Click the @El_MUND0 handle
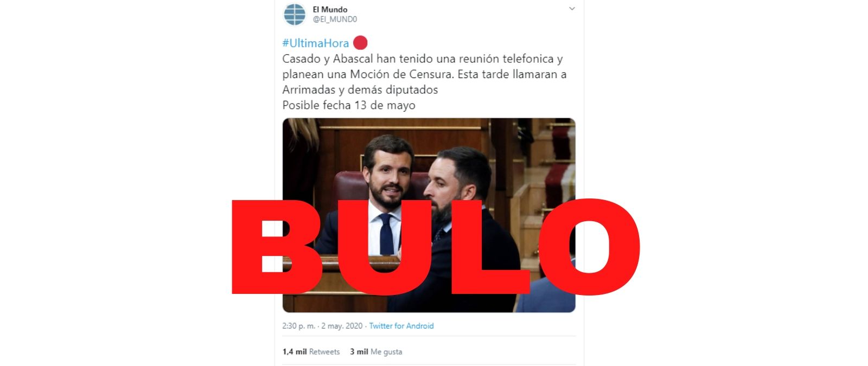Image resolution: width=868 pixels, height=366 pixels. (335, 20)
